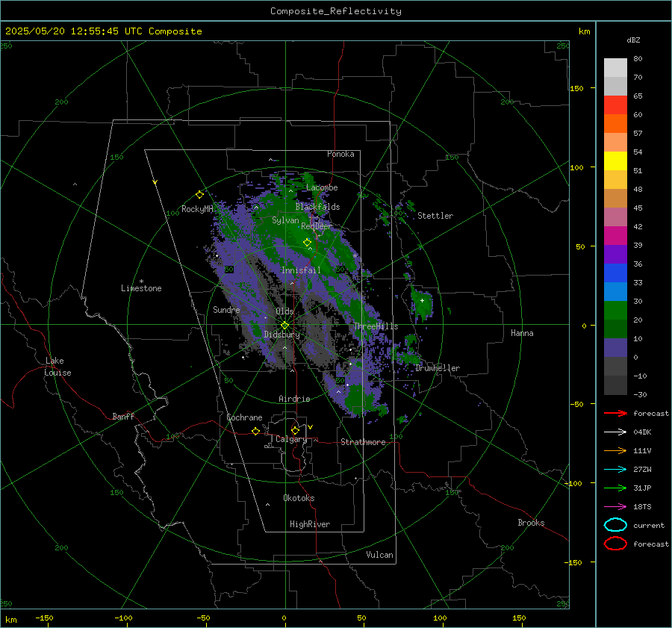
Task: Click the yellow diamond marker near Cochrane
Action: click(255, 432)
